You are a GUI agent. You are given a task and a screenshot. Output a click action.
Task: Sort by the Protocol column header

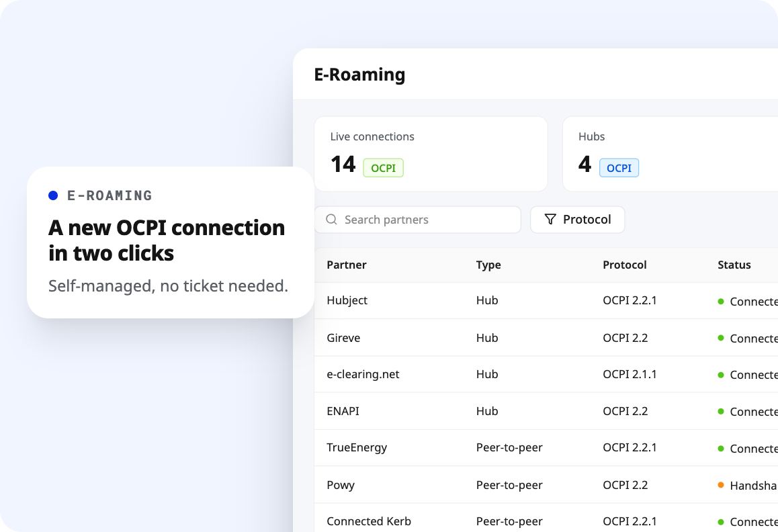pyautogui.click(x=625, y=265)
